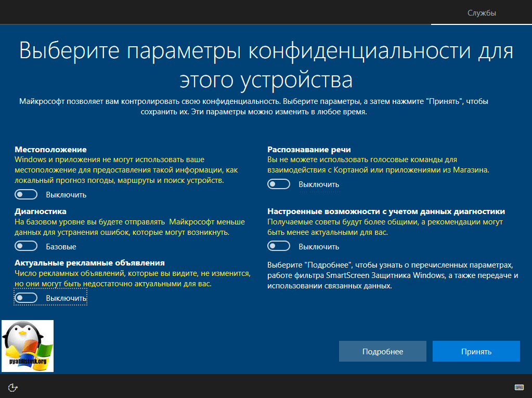
Task: Click the SmartScreen info paragraph
Action: coord(393,274)
